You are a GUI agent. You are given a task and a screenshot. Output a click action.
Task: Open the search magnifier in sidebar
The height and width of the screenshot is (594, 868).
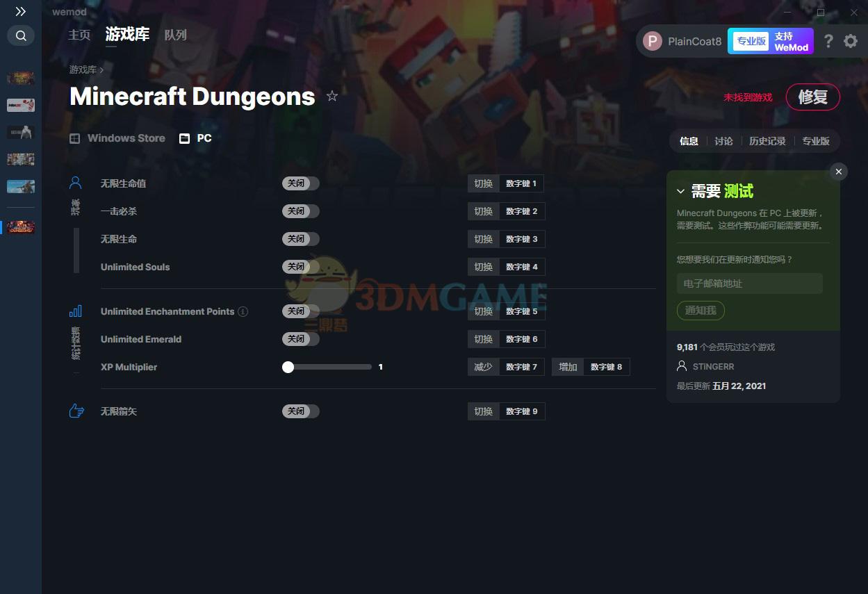click(x=21, y=35)
